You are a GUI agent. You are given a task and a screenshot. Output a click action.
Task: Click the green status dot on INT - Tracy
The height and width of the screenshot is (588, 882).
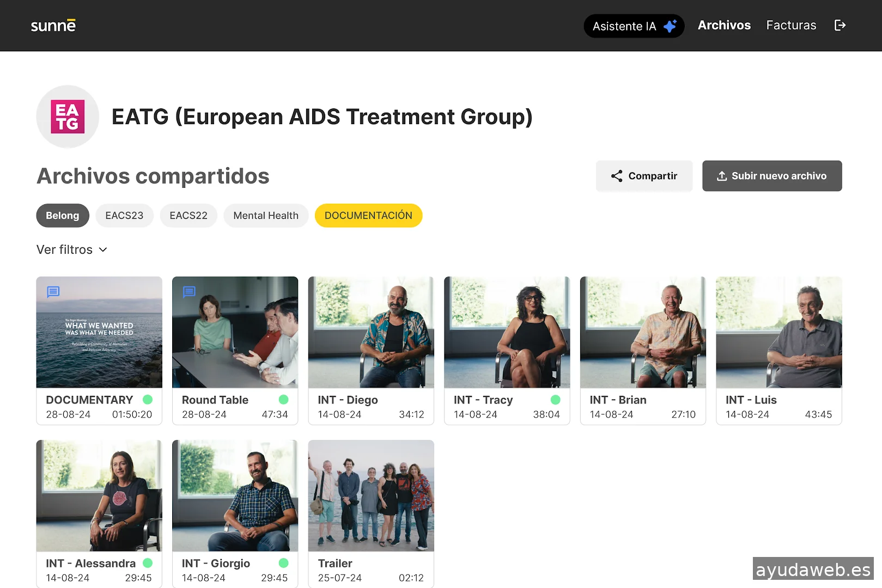[x=555, y=400]
